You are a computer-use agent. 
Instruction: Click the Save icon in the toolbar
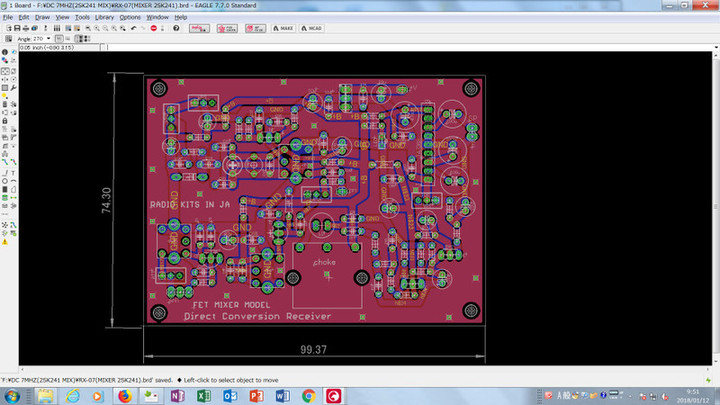click(18, 28)
